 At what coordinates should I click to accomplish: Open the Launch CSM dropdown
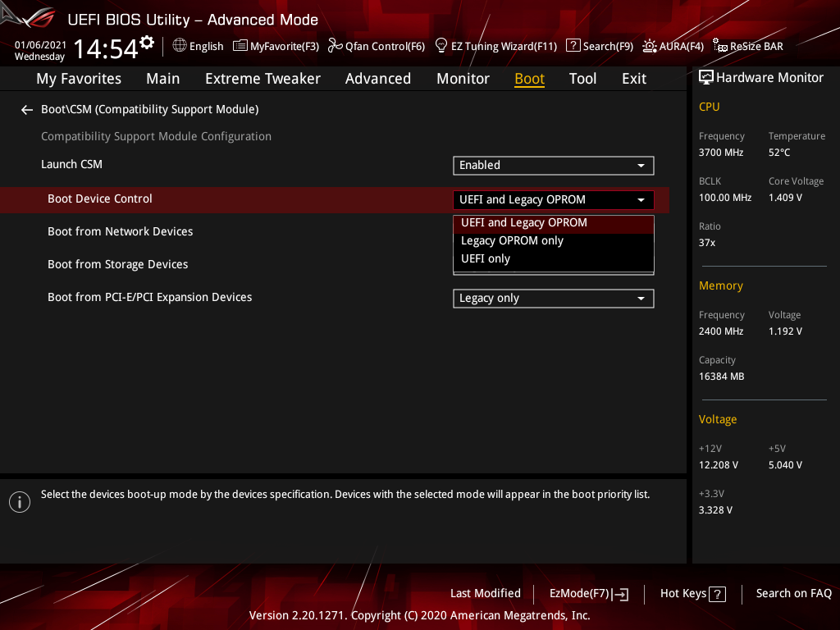click(x=554, y=166)
